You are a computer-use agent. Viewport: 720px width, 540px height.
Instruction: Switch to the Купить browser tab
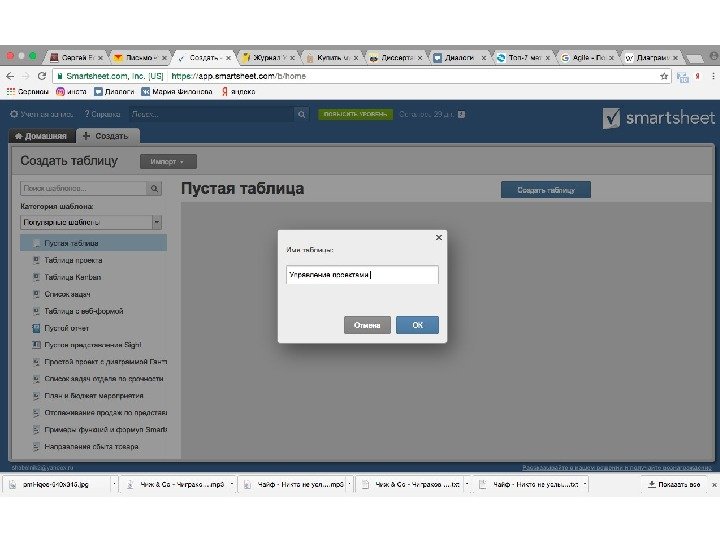point(332,57)
